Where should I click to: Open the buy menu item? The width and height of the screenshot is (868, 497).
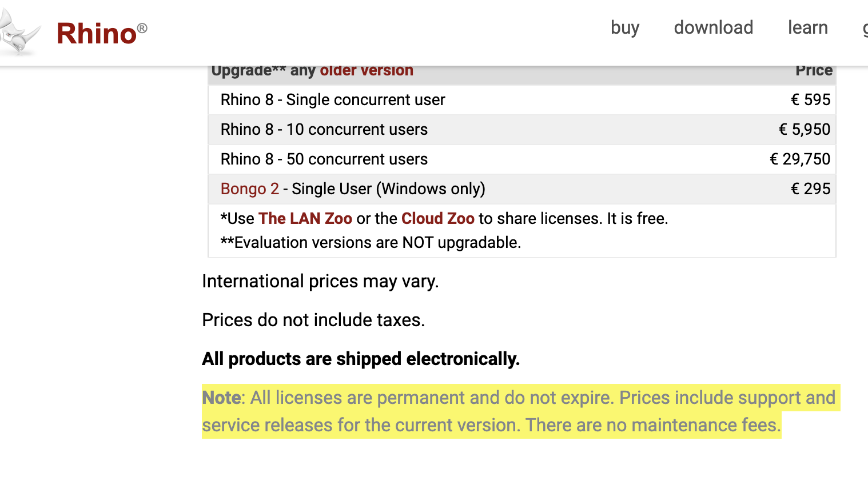coord(625,27)
